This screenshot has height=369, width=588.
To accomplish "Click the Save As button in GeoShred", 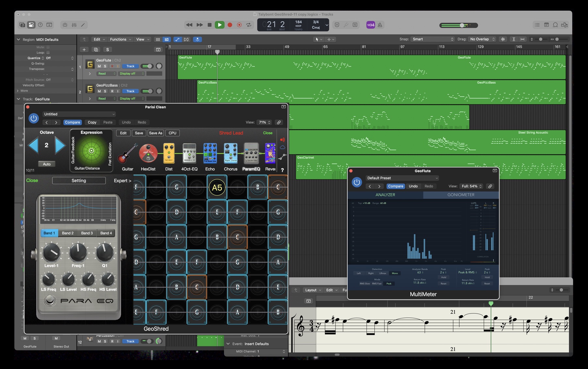I will pyautogui.click(x=155, y=133).
